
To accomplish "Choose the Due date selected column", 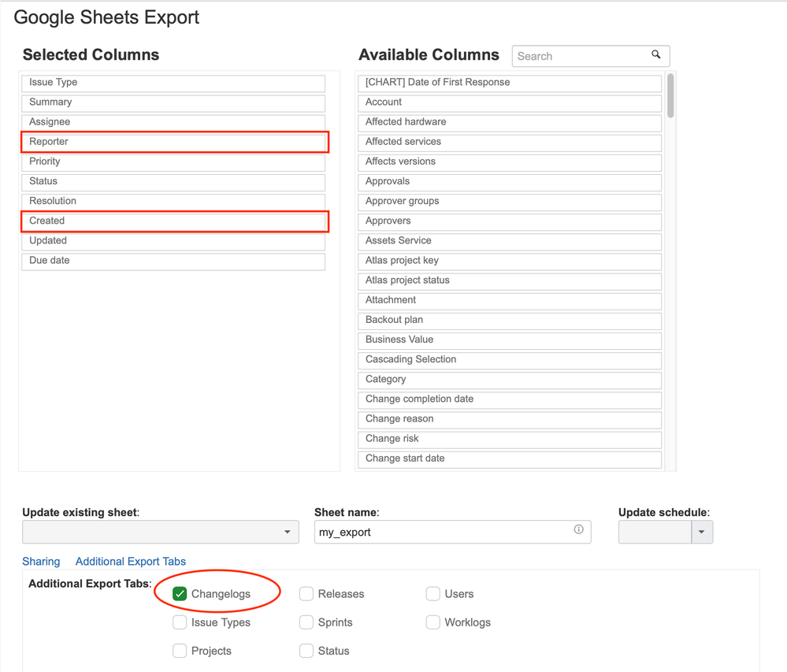I will coord(173,261).
